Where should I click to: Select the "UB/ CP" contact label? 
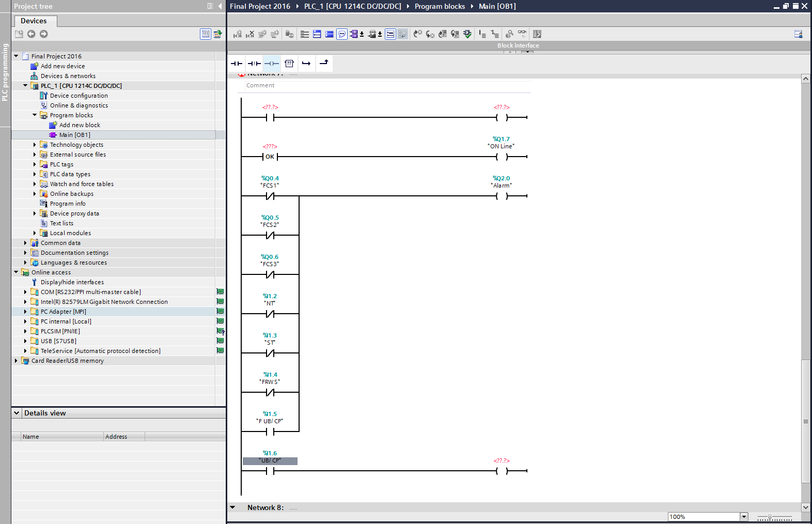[x=270, y=461]
